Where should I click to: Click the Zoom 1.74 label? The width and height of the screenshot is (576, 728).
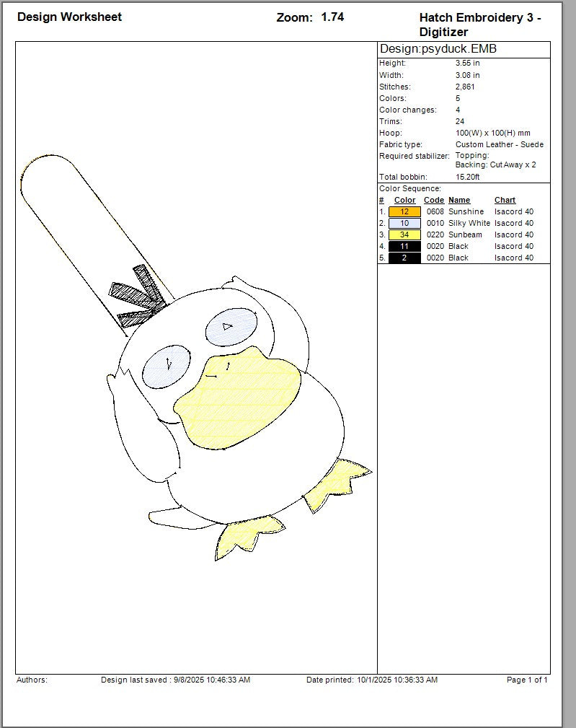(310, 17)
